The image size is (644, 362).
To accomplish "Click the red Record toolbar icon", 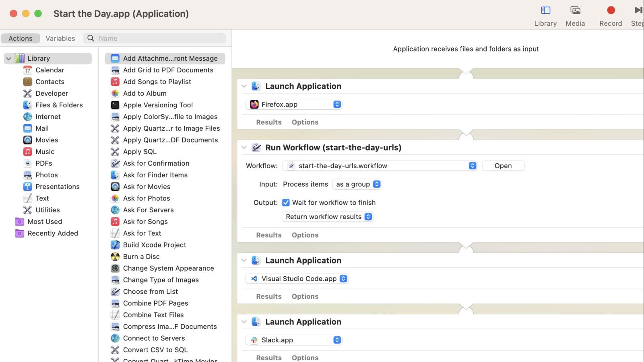I will (610, 10).
